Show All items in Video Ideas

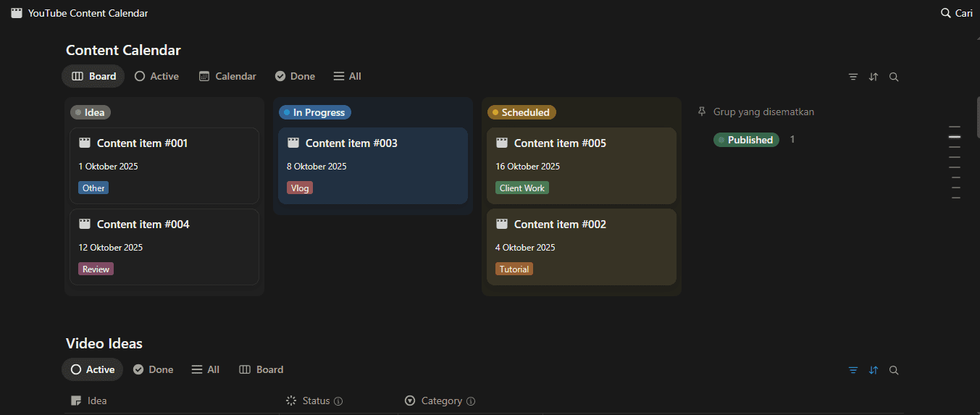pyautogui.click(x=205, y=369)
